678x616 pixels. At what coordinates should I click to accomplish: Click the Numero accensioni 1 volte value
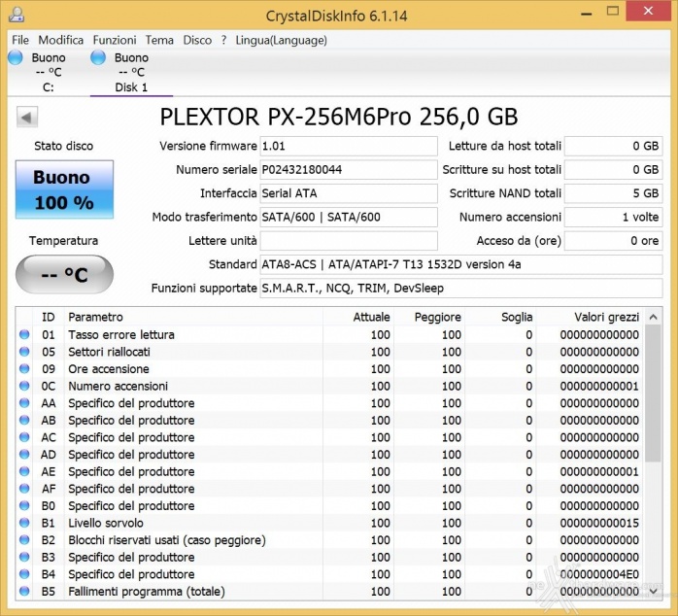(613, 218)
